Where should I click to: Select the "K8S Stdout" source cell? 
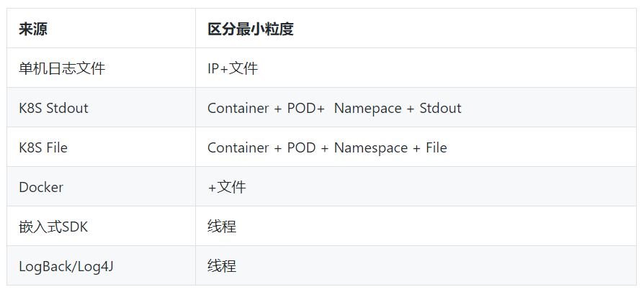tap(53, 108)
